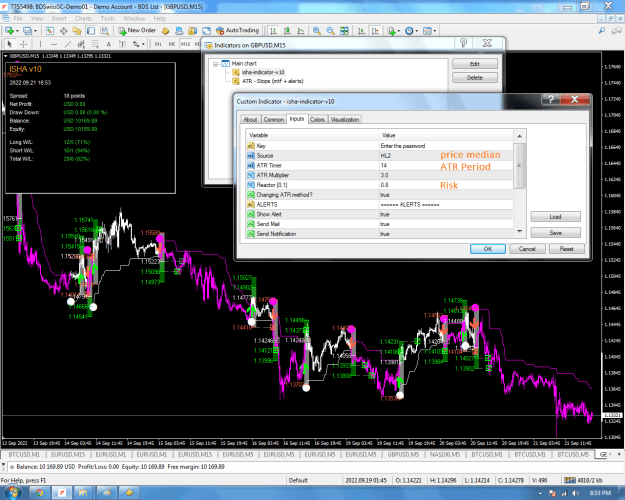
Task: Toggle chart auto scroll
Action: coord(361,31)
